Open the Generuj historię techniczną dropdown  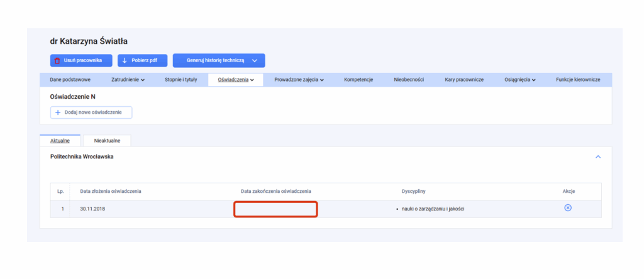point(219,60)
